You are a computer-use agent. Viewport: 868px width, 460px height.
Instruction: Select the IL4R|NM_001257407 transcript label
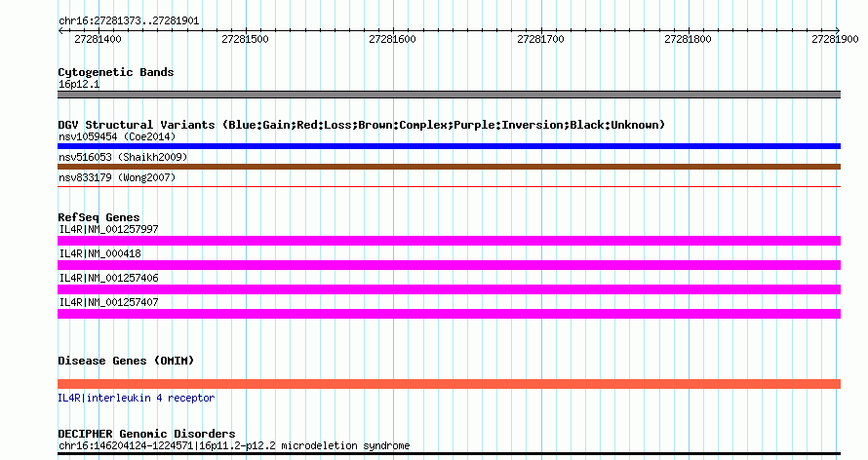tap(108, 302)
